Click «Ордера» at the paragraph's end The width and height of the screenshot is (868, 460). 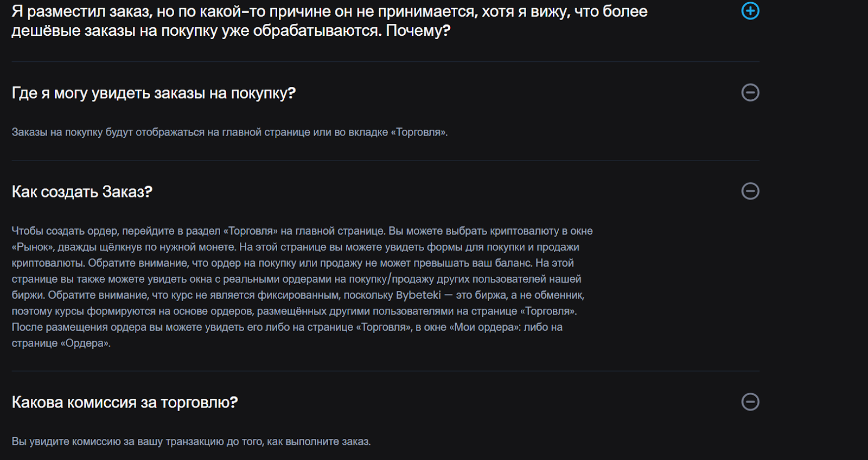(x=85, y=343)
